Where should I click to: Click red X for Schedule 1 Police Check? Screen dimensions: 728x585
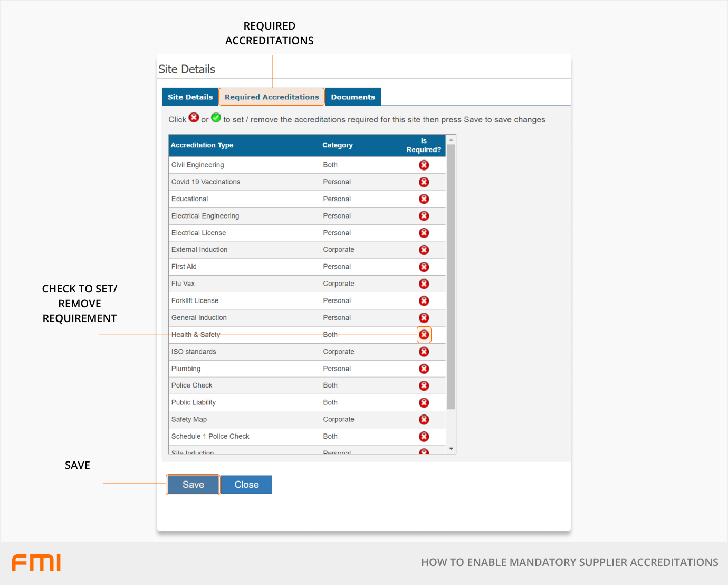(x=424, y=437)
